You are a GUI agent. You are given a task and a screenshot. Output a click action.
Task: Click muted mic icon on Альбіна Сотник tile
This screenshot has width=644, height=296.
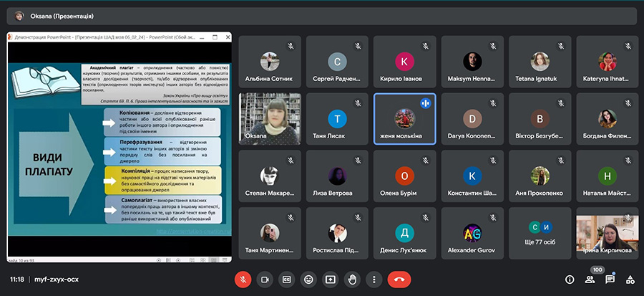[x=291, y=46]
